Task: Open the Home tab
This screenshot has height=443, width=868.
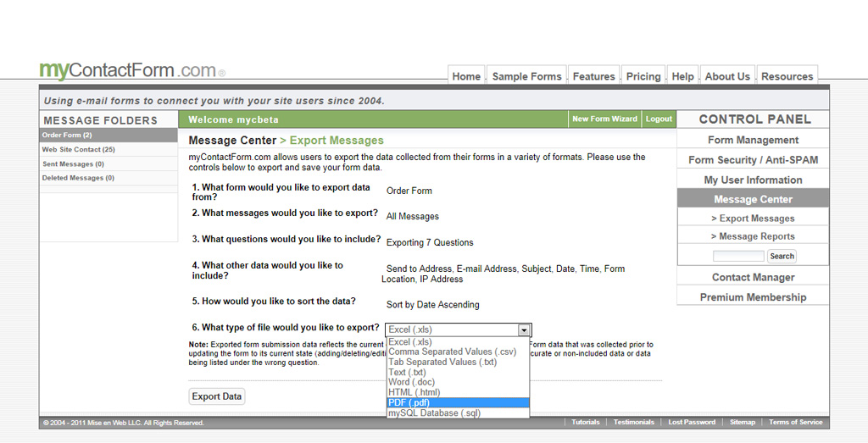Action: 466,76
